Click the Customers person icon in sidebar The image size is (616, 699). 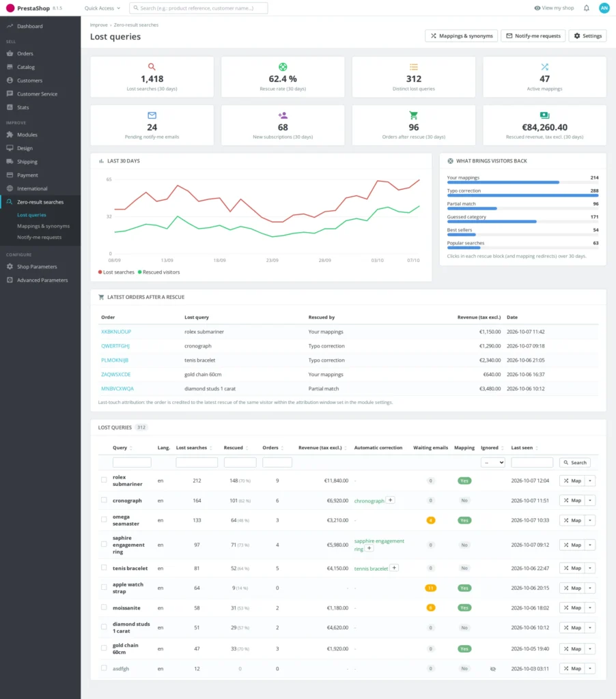click(x=10, y=81)
